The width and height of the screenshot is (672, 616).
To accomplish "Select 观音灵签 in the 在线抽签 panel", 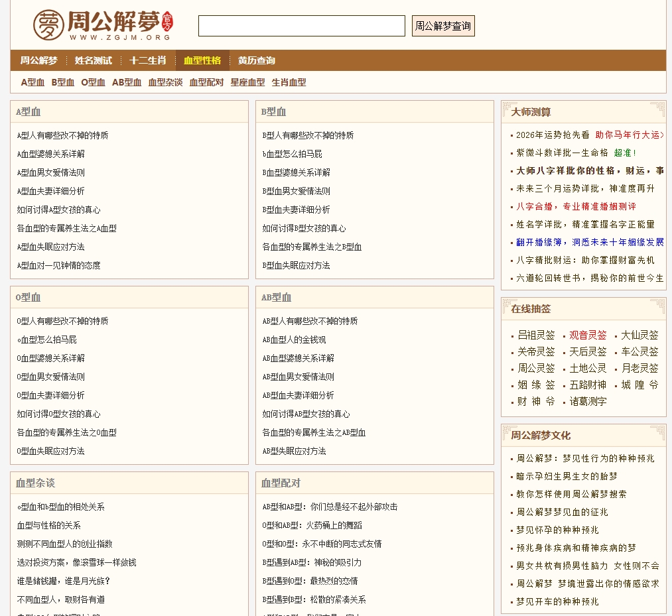I will [587, 335].
